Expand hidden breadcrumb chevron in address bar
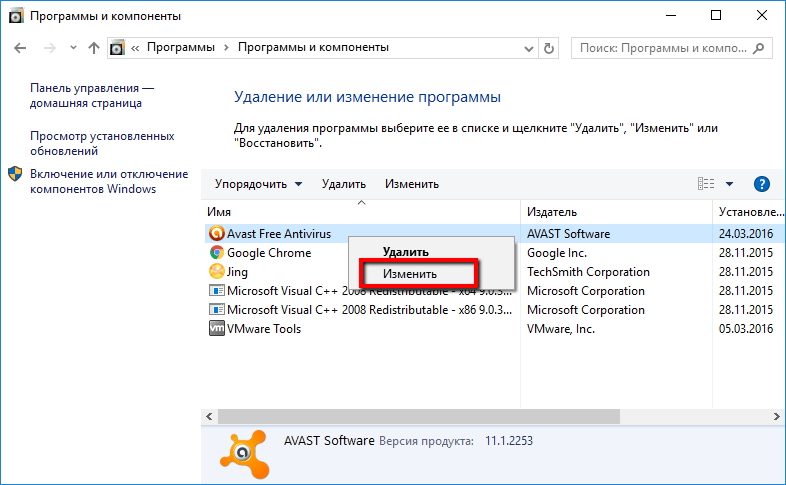This screenshot has height=485, width=786. pos(135,48)
